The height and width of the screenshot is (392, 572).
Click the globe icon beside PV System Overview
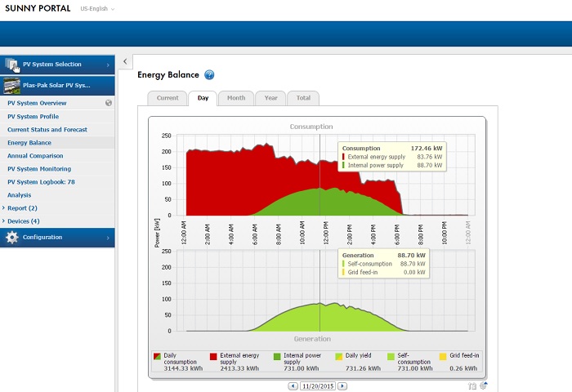pos(109,103)
